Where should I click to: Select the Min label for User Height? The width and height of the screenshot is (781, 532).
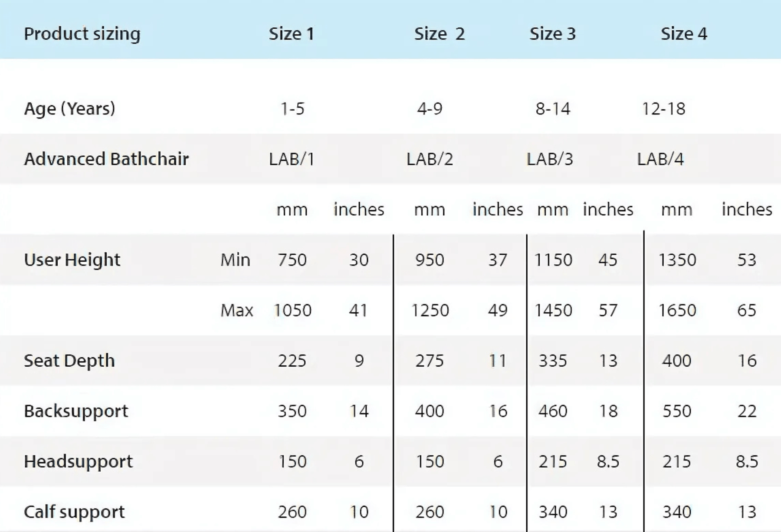click(x=235, y=260)
